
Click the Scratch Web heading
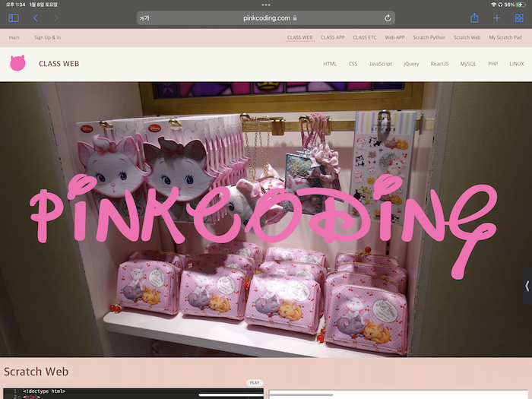[36, 372]
